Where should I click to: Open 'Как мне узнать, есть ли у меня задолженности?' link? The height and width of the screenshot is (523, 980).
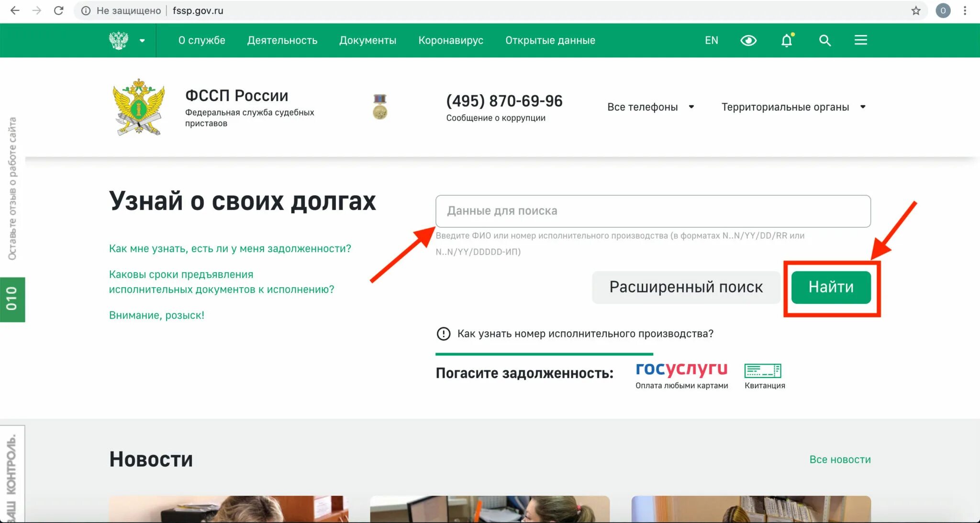[230, 249]
